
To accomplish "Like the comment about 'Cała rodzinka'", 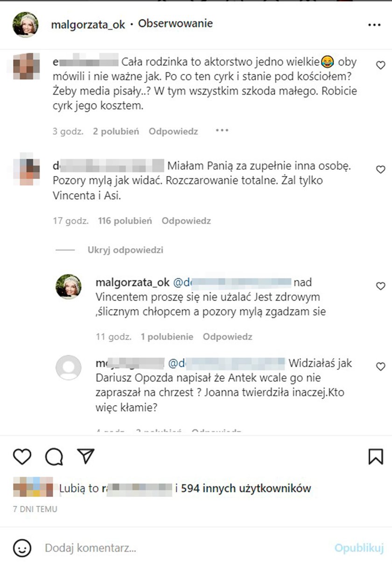I will (381, 65).
